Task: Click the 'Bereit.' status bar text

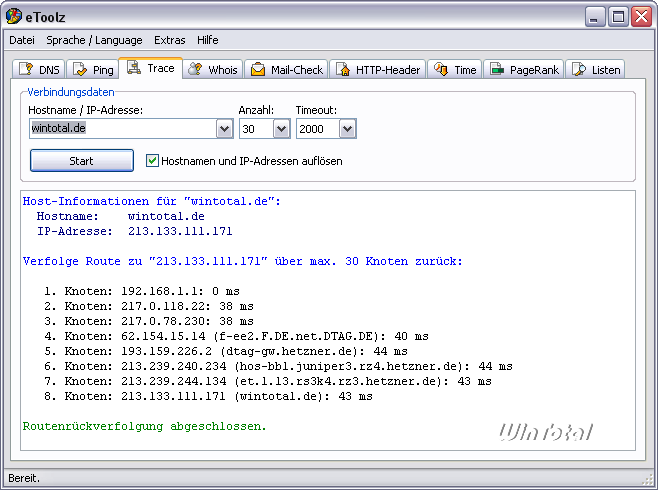Action: 24,478
